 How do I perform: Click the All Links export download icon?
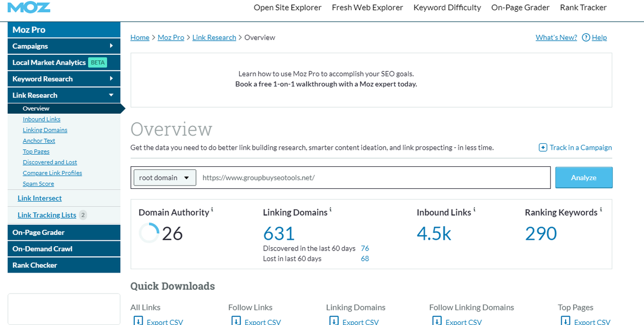pyautogui.click(x=137, y=321)
